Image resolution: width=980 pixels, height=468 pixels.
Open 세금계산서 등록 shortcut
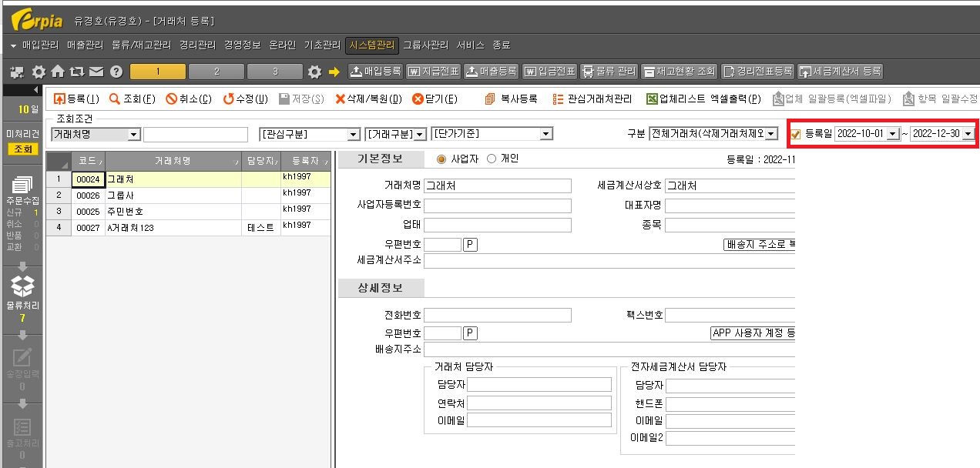click(840, 72)
